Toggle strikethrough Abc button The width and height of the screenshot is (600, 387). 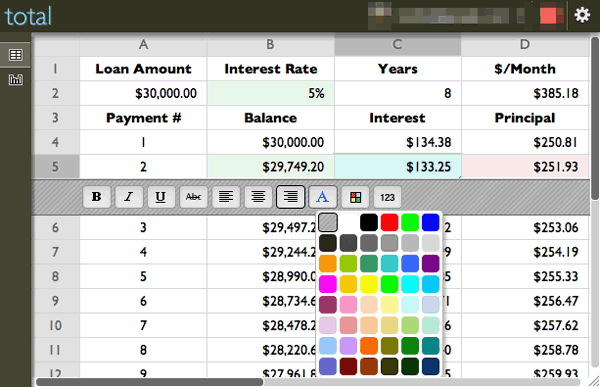pos(194,197)
